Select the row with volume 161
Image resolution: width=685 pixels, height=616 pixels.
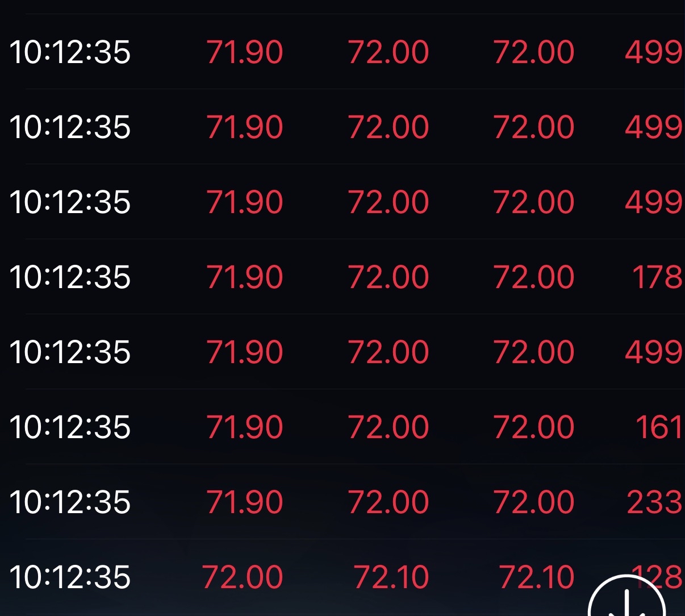341,427
